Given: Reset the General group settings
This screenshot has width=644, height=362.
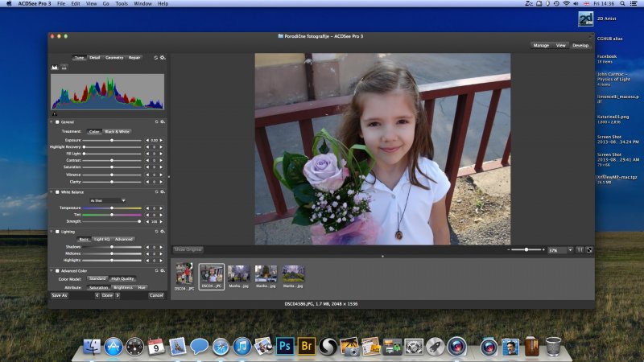Looking at the screenshot, I should pyautogui.click(x=156, y=122).
